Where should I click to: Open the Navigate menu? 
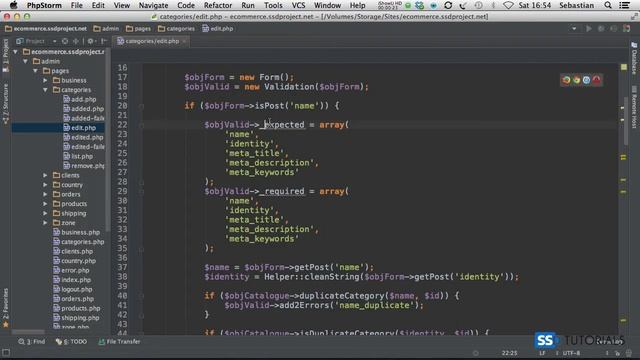153,5
